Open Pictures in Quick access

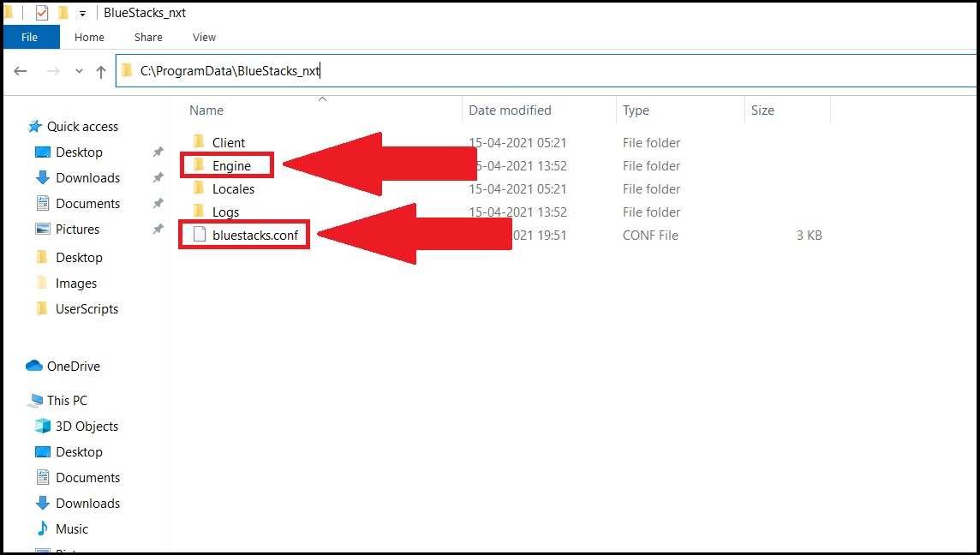point(77,230)
